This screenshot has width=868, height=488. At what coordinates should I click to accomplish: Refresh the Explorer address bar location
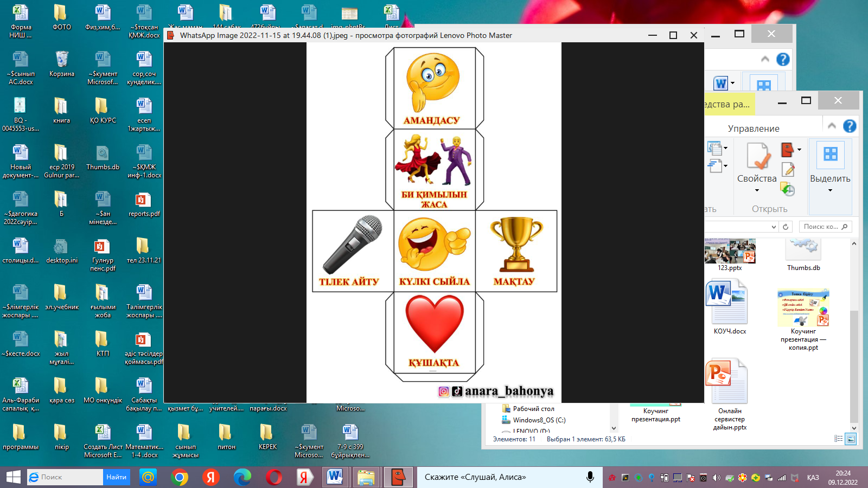[786, 227]
